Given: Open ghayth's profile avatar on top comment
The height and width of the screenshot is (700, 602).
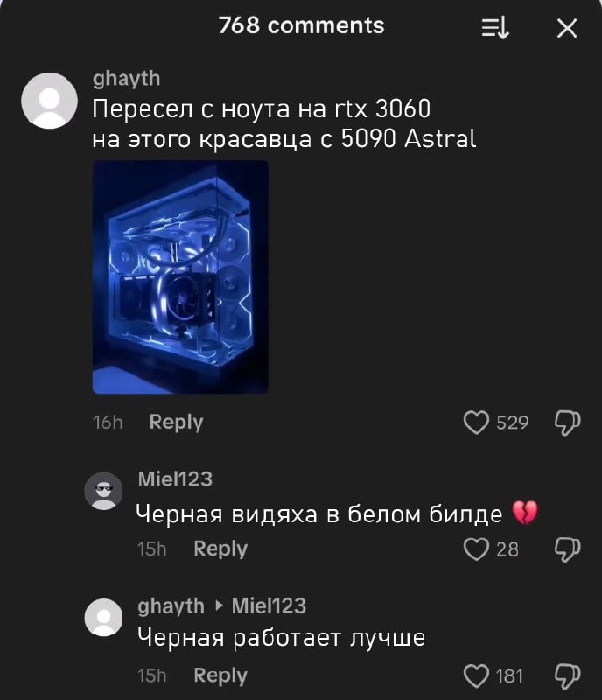Looking at the screenshot, I should tap(50, 101).
